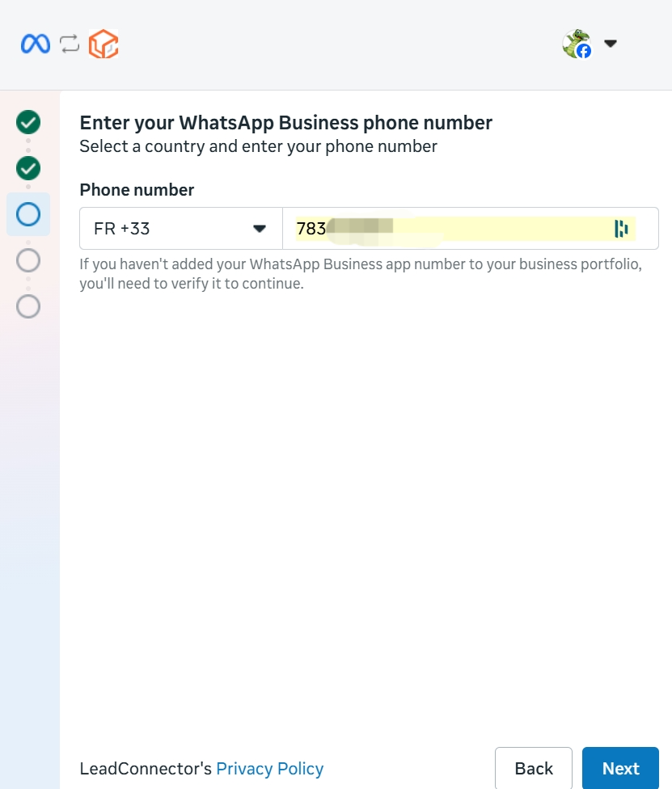Select the second completed step checkmark
672x789 pixels.
[28, 168]
